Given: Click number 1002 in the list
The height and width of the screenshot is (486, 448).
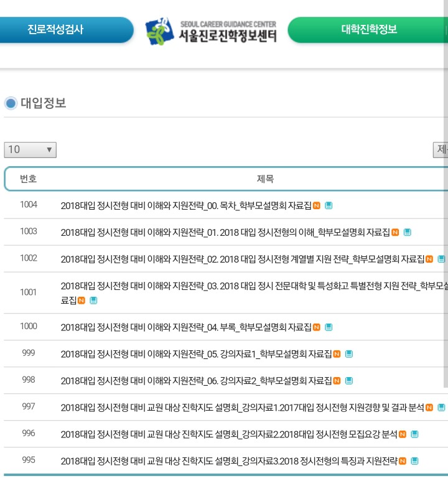Looking at the screenshot, I should tap(29, 258).
